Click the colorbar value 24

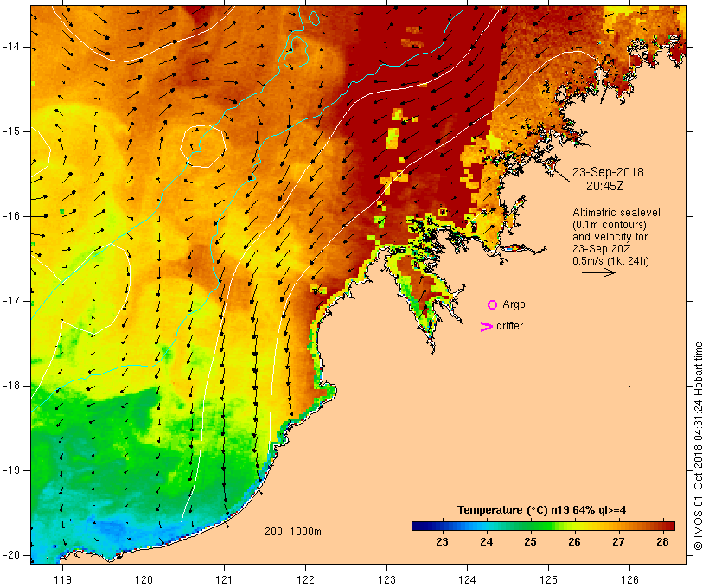point(486,542)
